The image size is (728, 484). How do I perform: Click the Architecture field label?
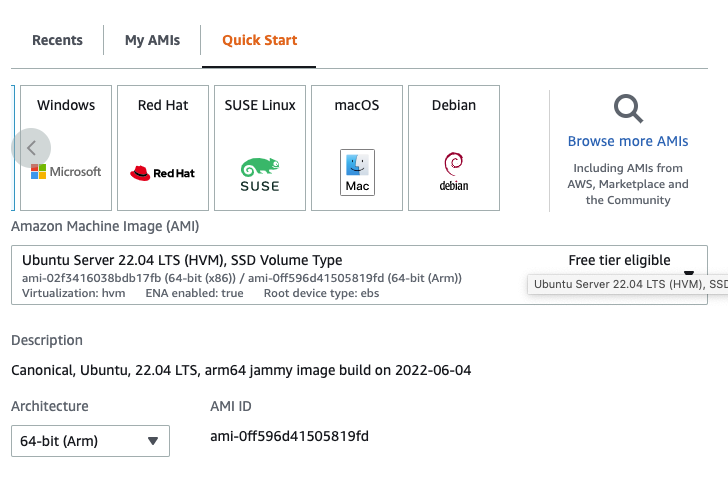(x=50, y=406)
